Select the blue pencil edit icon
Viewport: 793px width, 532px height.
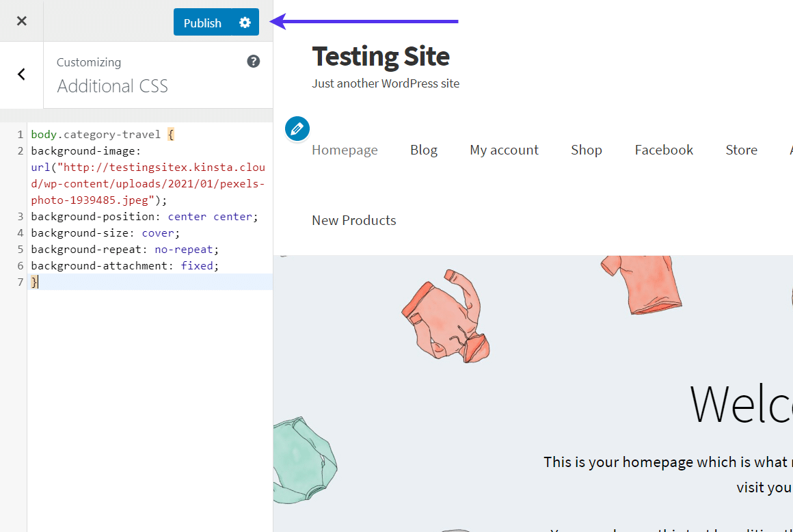coord(297,128)
